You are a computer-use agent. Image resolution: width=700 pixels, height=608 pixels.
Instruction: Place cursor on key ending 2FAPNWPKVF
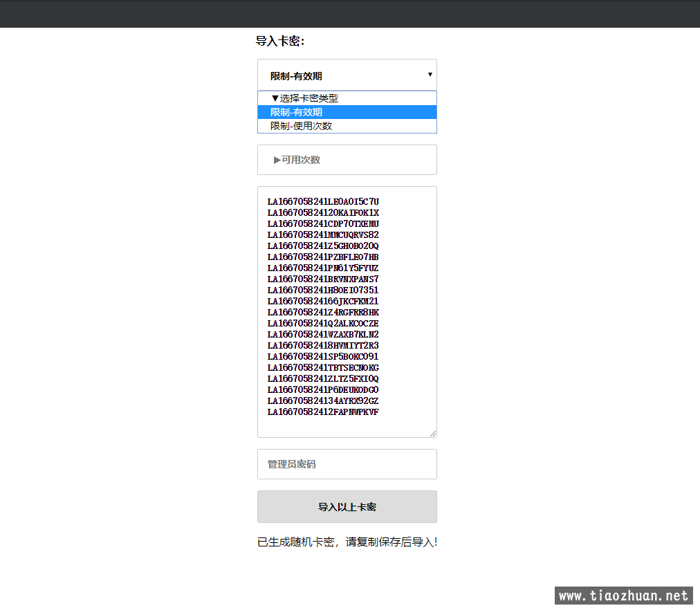coord(323,412)
